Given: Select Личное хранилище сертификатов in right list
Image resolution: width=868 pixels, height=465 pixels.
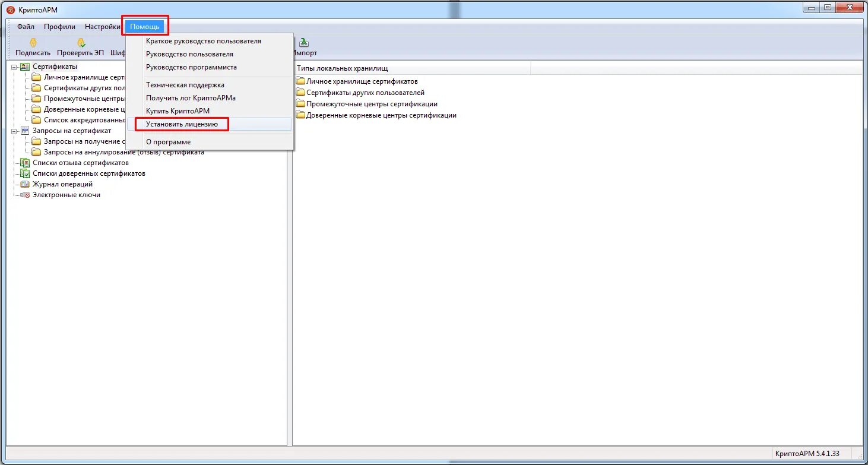Looking at the screenshot, I should [x=362, y=81].
